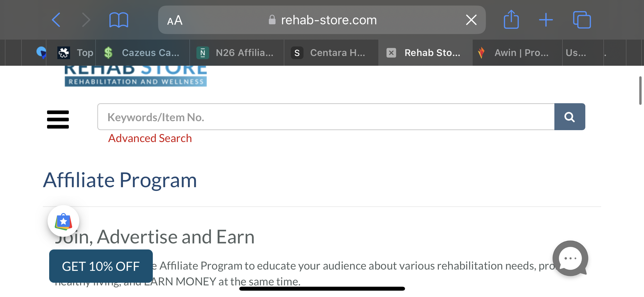
Task: Tap the Share icon
Action: (x=511, y=19)
